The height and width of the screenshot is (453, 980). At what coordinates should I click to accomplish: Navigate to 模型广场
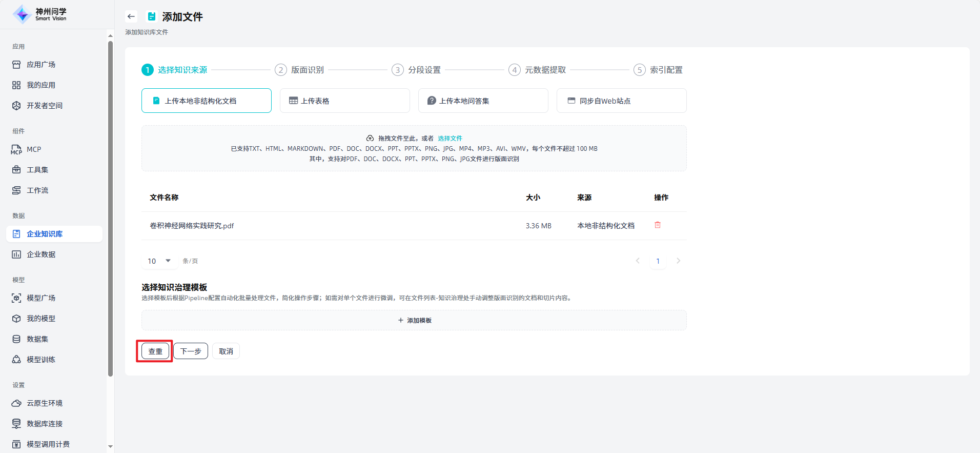pyautogui.click(x=41, y=298)
